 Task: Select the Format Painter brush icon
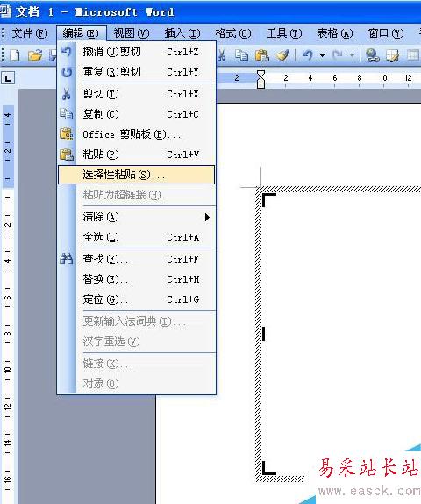[x=283, y=55]
